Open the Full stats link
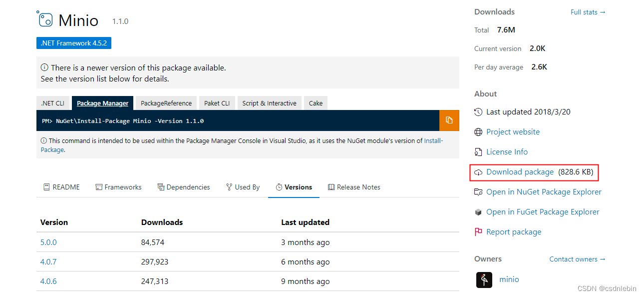This screenshot has height=296, width=644. click(x=588, y=12)
